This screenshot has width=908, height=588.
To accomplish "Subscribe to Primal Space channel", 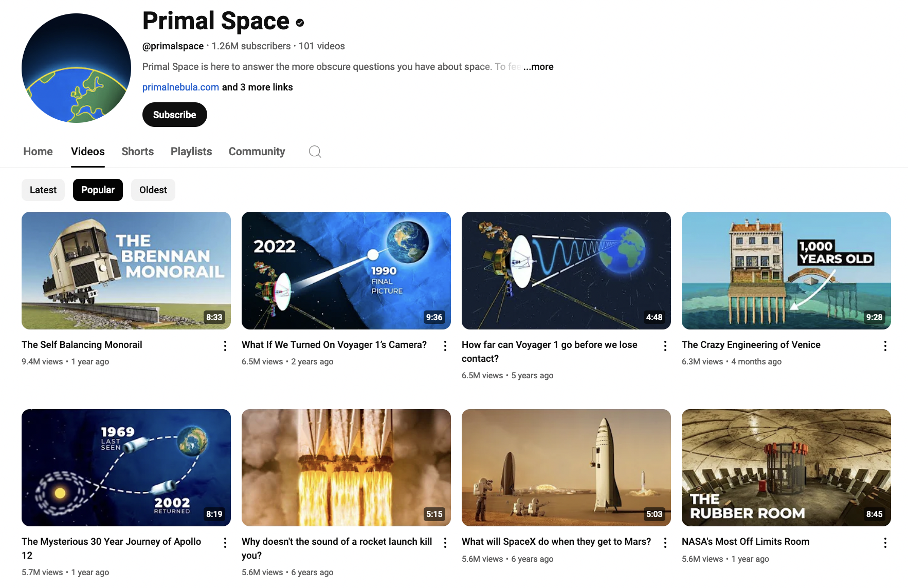I will [x=175, y=115].
